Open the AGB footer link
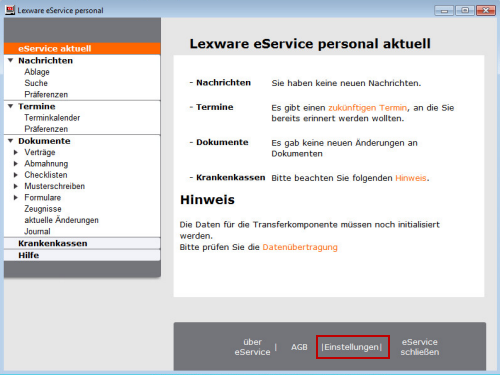 point(299,347)
